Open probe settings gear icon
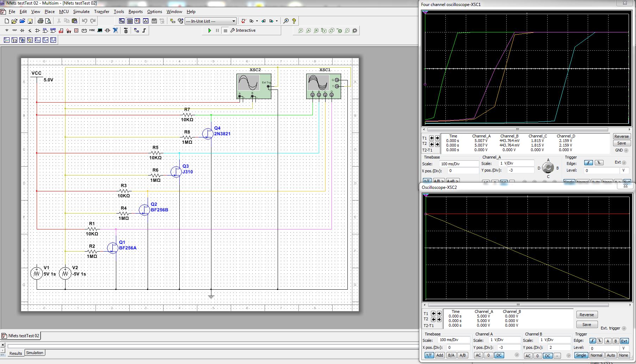This screenshot has width=636, height=364. 355,31
